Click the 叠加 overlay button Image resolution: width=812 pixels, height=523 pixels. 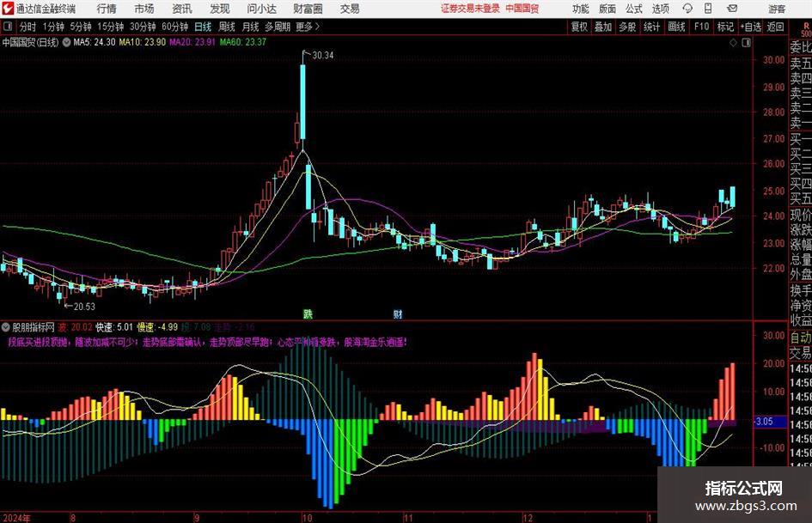coord(603,27)
